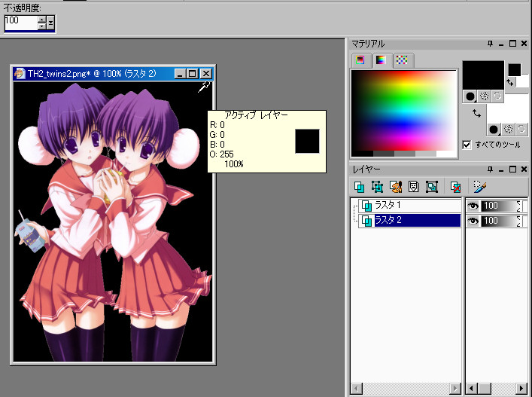This screenshot has width=532, height=397.
Task: Switch to the Rainbow tab in Materials
Action: (381, 60)
